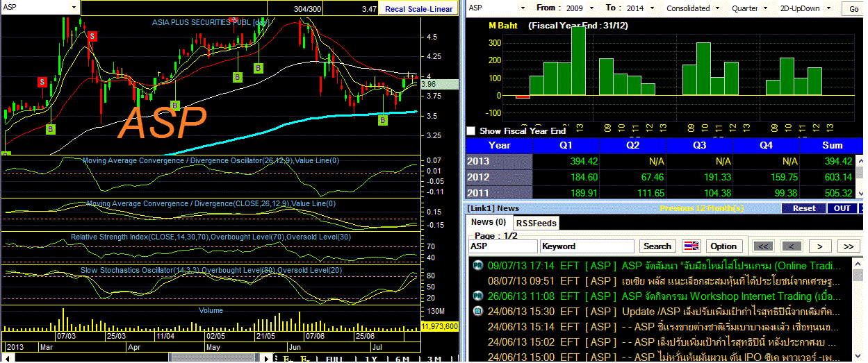Screen dimensions: 868x363
Task: Click the OUT button in News panel
Action: [x=842, y=208]
